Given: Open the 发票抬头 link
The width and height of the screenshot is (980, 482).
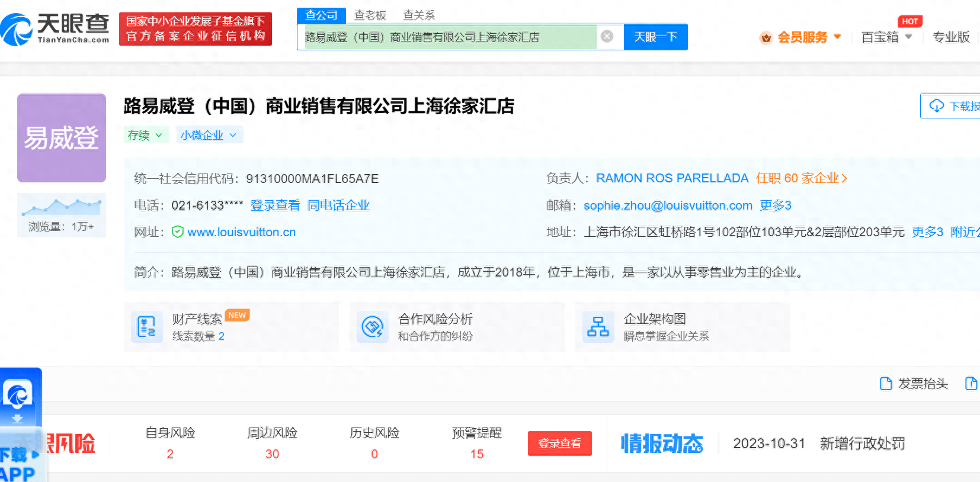Looking at the screenshot, I should point(923,384).
